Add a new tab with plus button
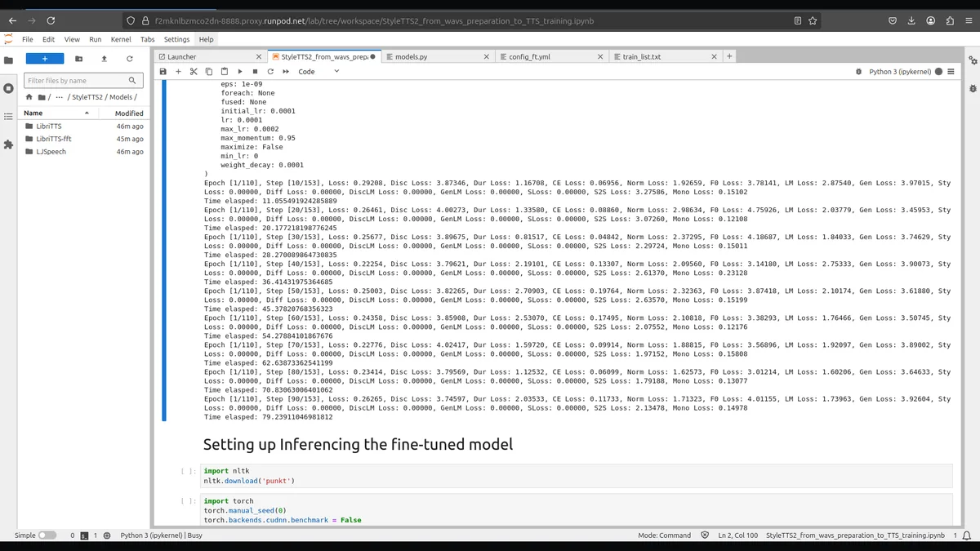The width and height of the screenshot is (980, 551). point(729,56)
